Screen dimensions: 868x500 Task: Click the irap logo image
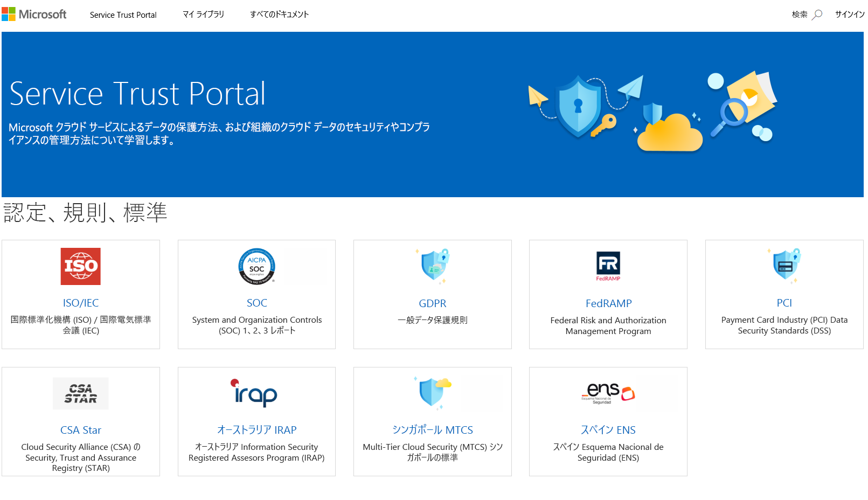pos(254,393)
